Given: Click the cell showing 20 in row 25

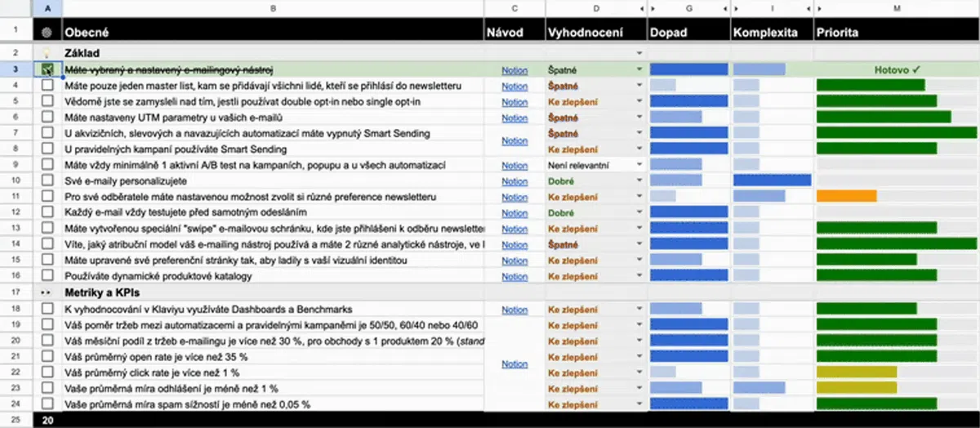Looking at the screenshot, I should pyautogui.click(x=47, y=420).
